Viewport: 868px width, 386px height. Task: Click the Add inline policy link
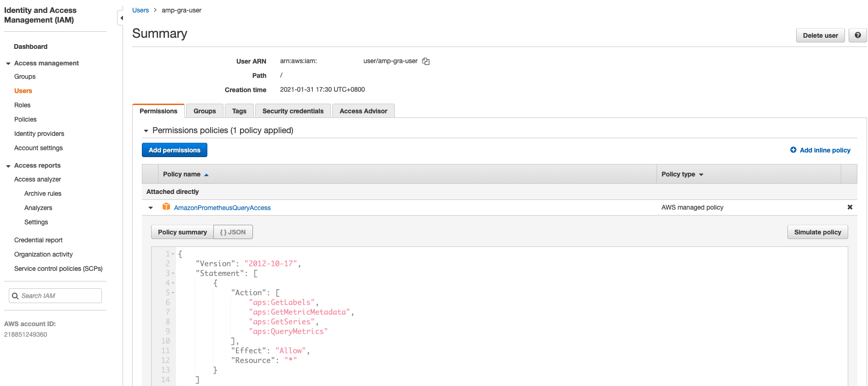825,150
